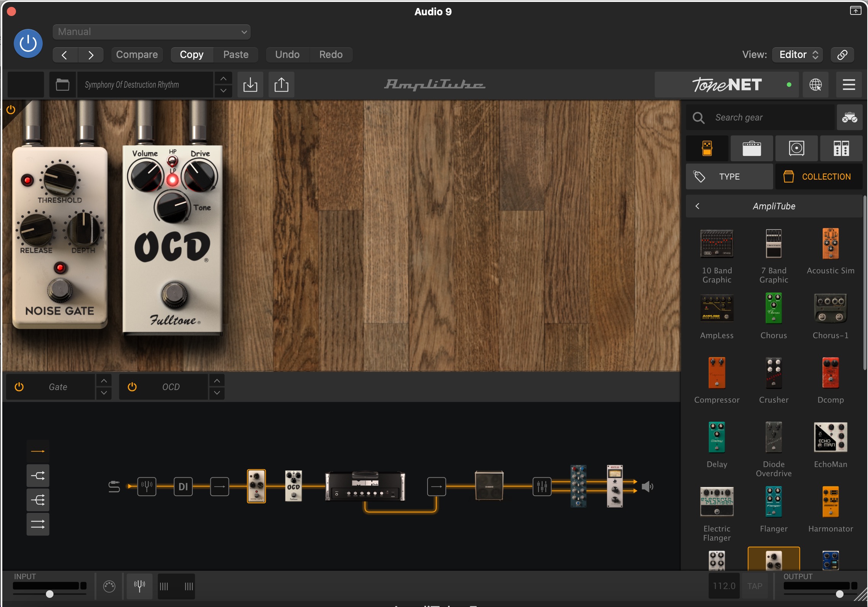Click the 112.0 tempo value field
The width and height of the screenshot is (868, 607).
[724, 586]
